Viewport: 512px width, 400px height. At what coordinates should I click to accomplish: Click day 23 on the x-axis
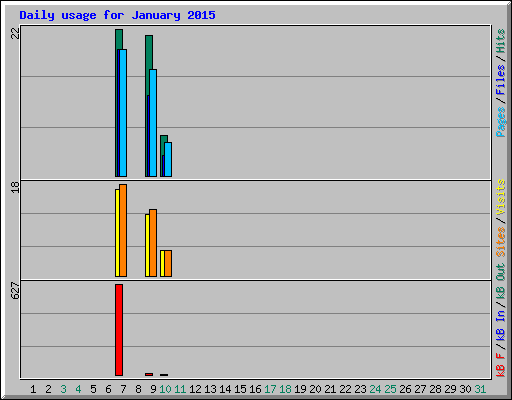point(360,389)
